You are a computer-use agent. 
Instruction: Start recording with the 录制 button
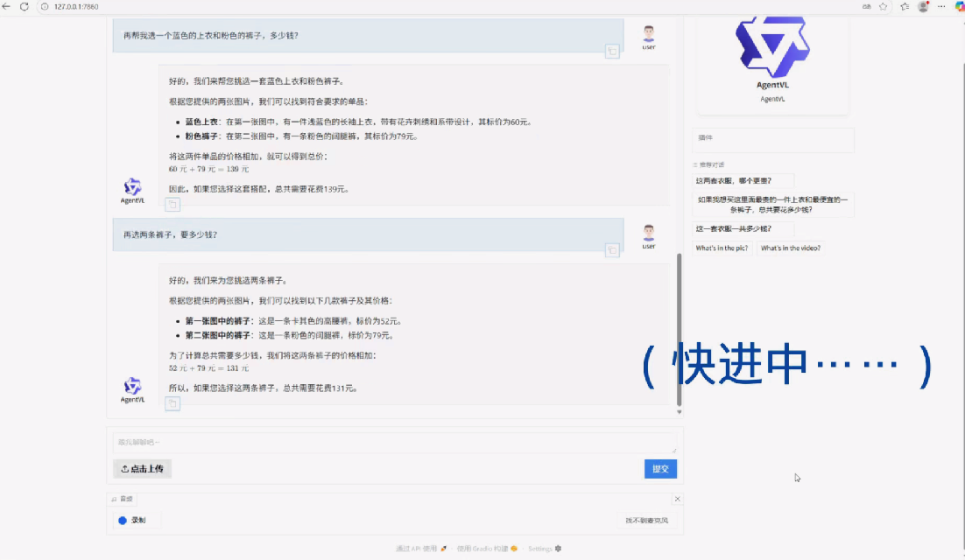click(x=132, y=521)
